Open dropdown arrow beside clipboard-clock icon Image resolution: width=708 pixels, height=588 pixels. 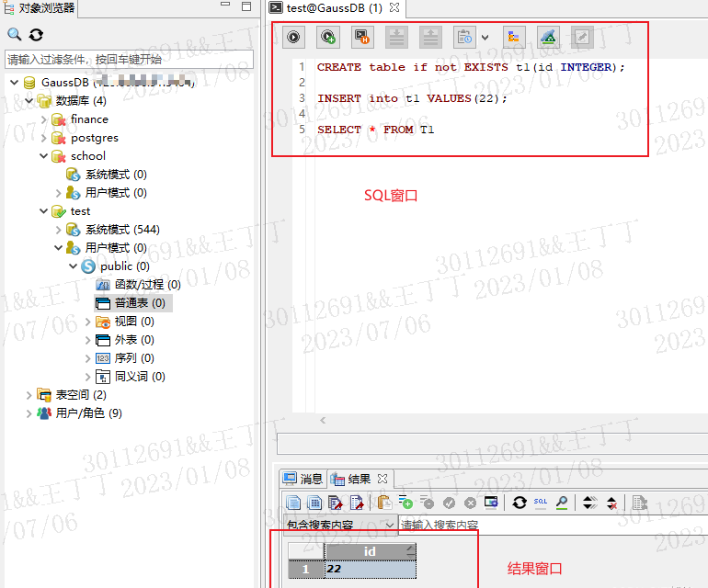point(485,38)
